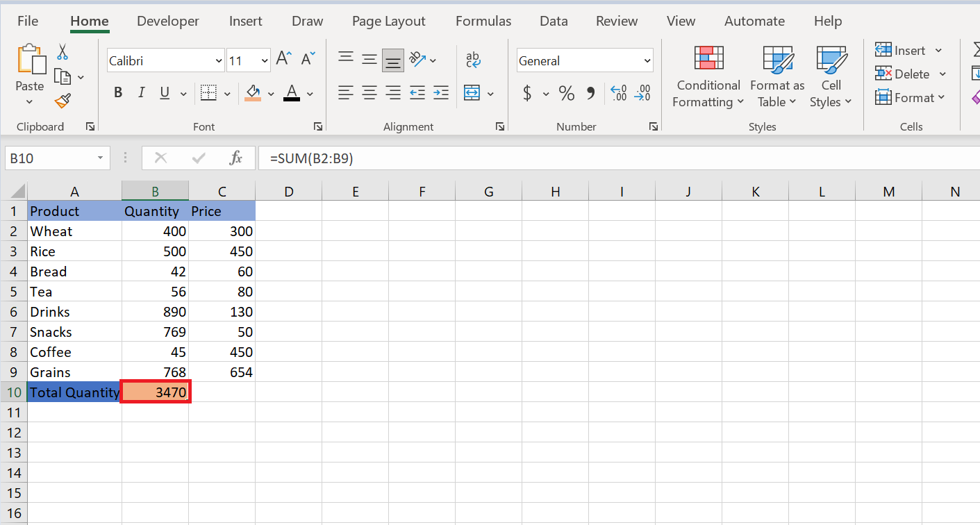Click the Copy icon

(x=61, y=75)
